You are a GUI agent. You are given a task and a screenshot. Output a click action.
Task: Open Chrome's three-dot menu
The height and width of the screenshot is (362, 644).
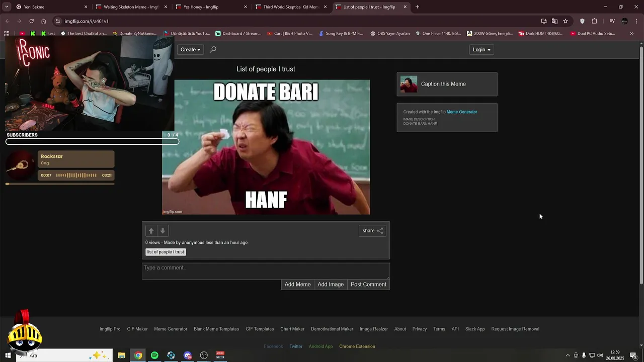(x=637, y=21)
